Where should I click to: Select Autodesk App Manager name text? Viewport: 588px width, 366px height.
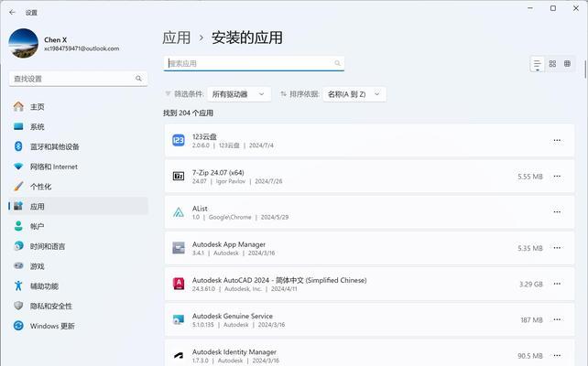[x=229, y=244]
